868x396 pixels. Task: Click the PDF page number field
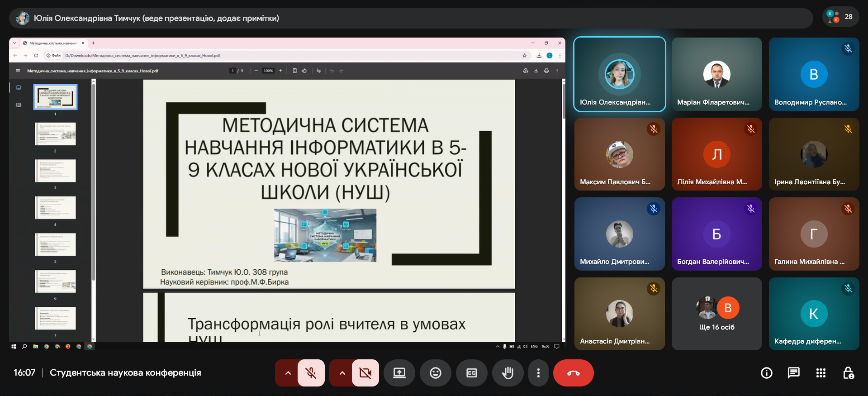point(232,71)
